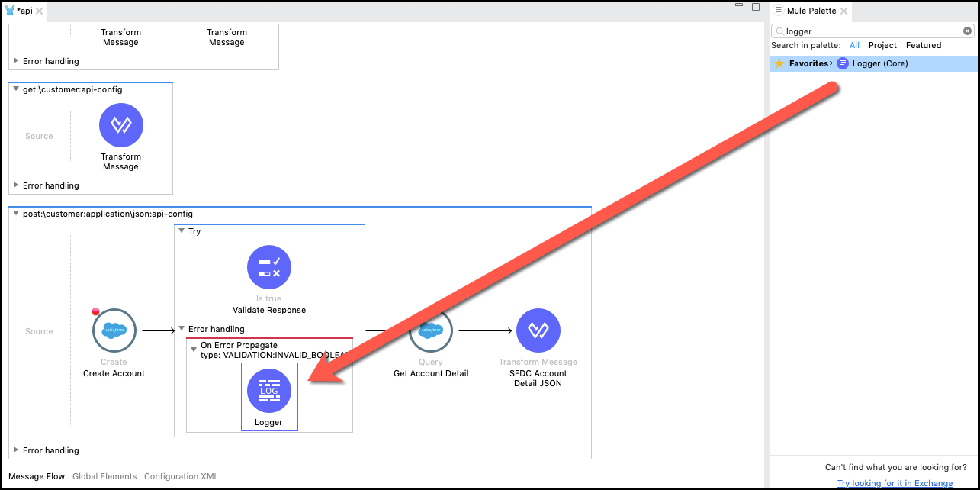980x490 pixels.
Task: Click the get:\customer:api-config flow title
Action: [x=72, y=89]
